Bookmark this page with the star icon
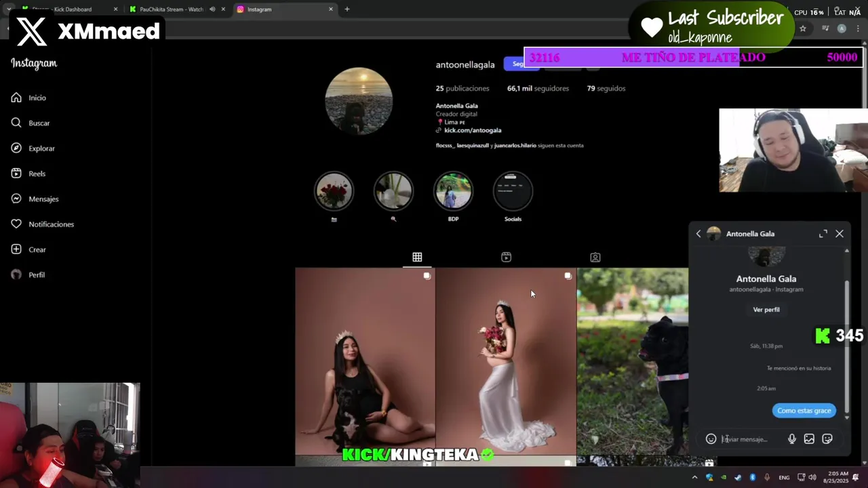868x488 pixels. (803, 28)
